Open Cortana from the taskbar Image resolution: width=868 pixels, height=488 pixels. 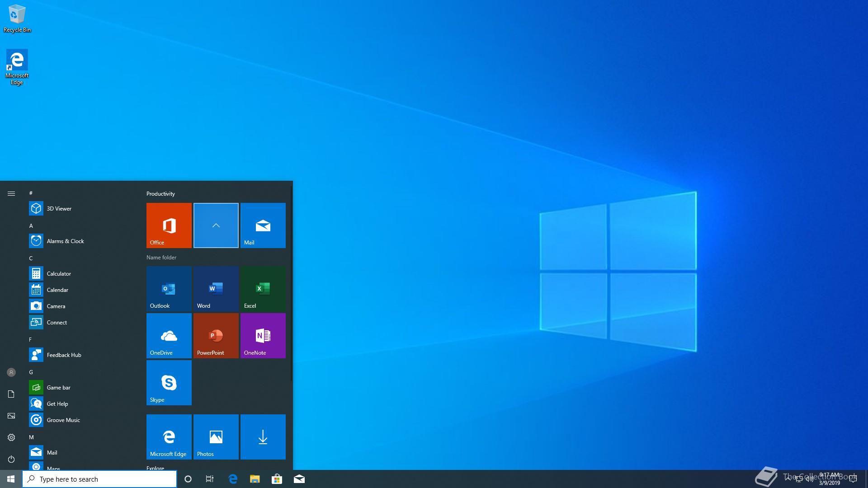click(188, 479)
